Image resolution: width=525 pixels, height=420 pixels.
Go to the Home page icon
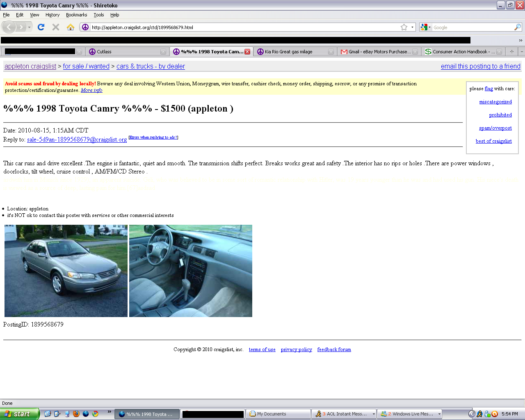71,27
